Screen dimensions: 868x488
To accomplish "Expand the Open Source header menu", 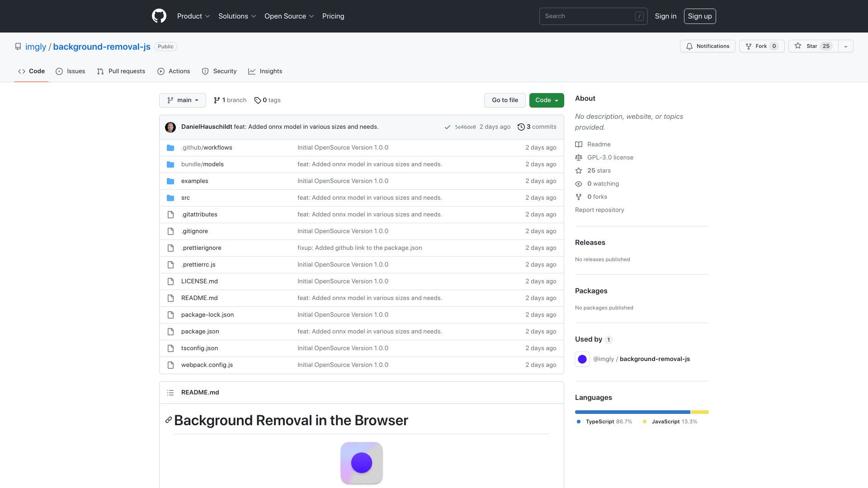I will (x=289, y=16).
